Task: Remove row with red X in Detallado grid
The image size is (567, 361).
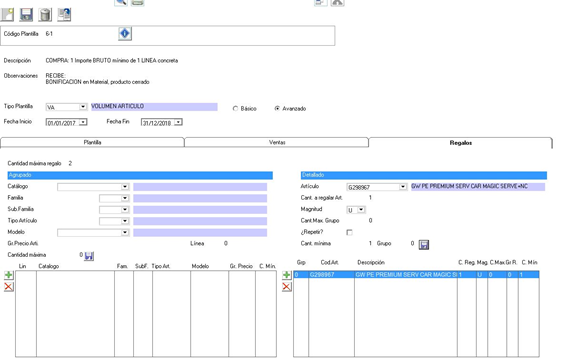Action: tap(286, 287)
